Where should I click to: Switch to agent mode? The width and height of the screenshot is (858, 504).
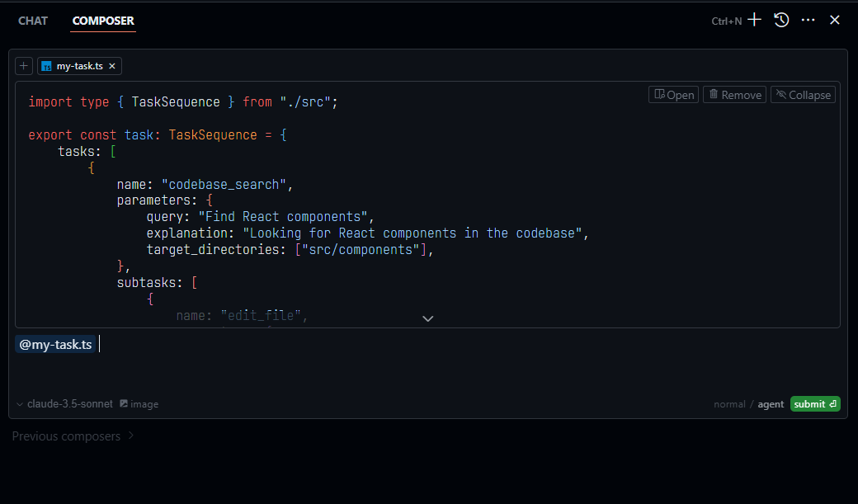771,404
